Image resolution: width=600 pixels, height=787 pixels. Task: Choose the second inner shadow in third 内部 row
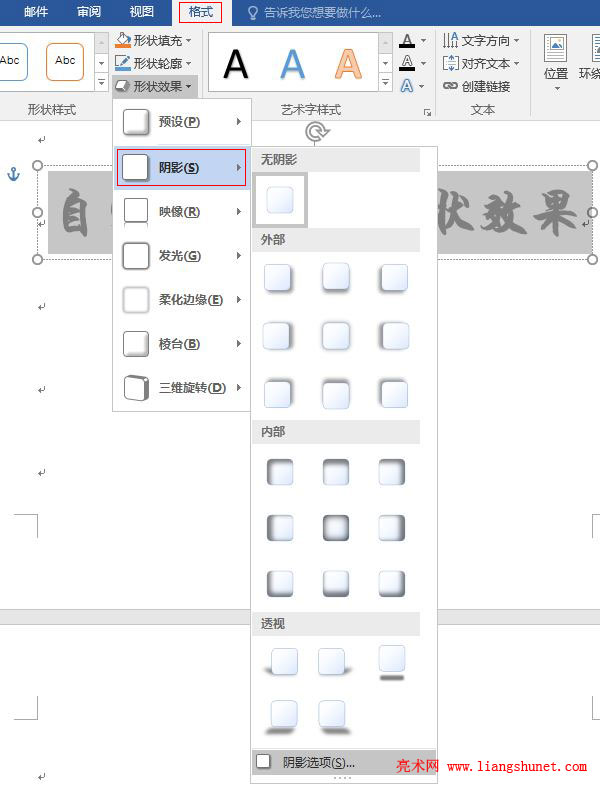pos(336,583)
